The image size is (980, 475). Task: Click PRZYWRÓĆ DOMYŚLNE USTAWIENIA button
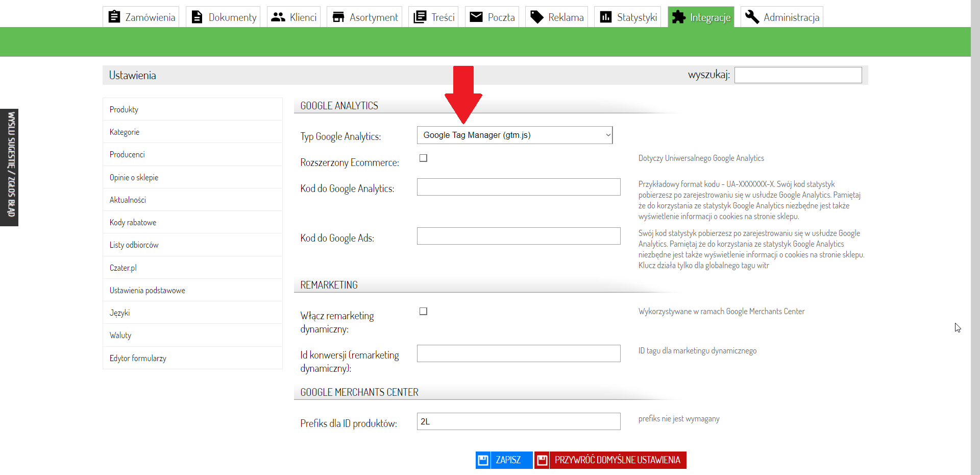(610, 460)
